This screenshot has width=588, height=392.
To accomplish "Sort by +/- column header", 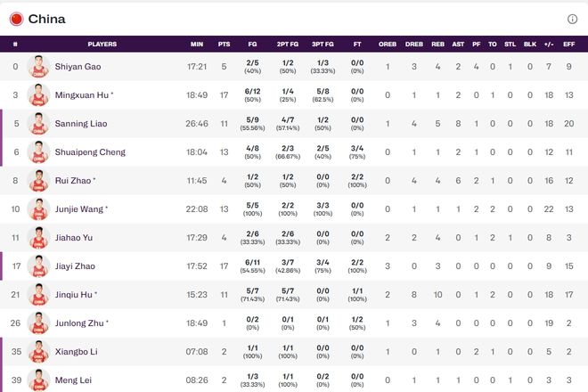I will (x=549, y=44).
